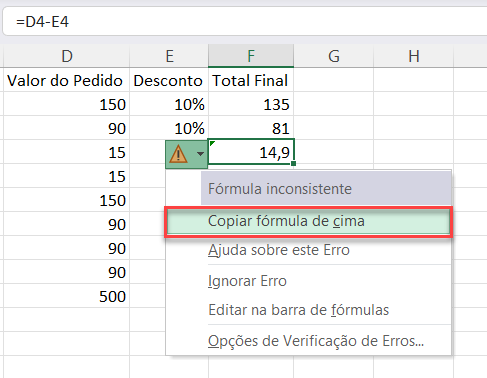The height and width of the screenshot is (378, 487).
Task: Select column H header
Action: (x=414, y=56)
